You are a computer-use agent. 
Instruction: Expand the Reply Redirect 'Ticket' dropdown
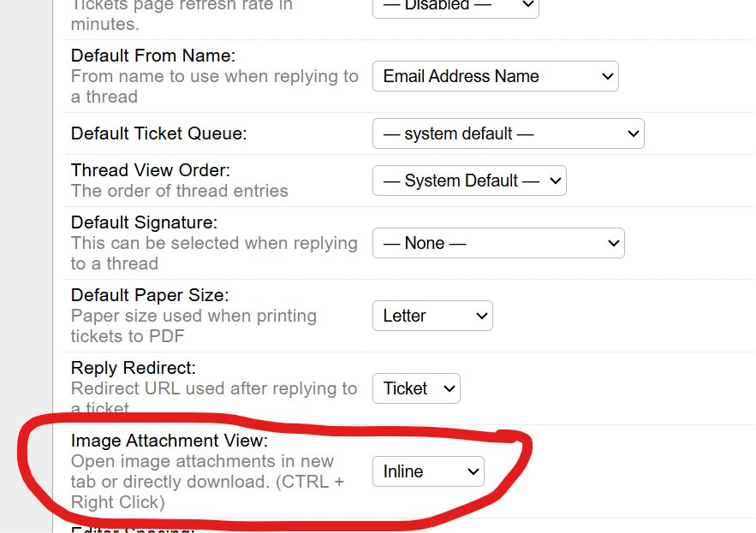click(416, 388)
